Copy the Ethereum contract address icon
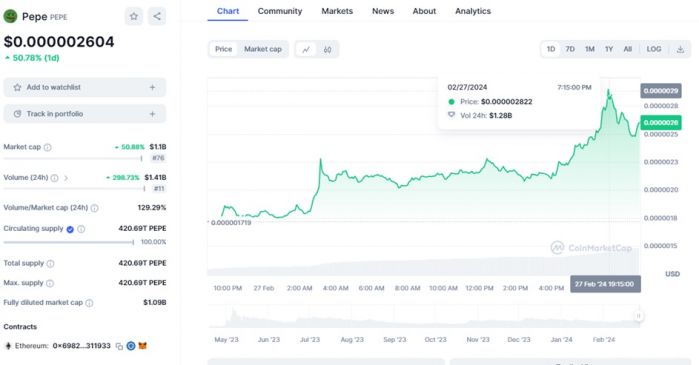 119,346
